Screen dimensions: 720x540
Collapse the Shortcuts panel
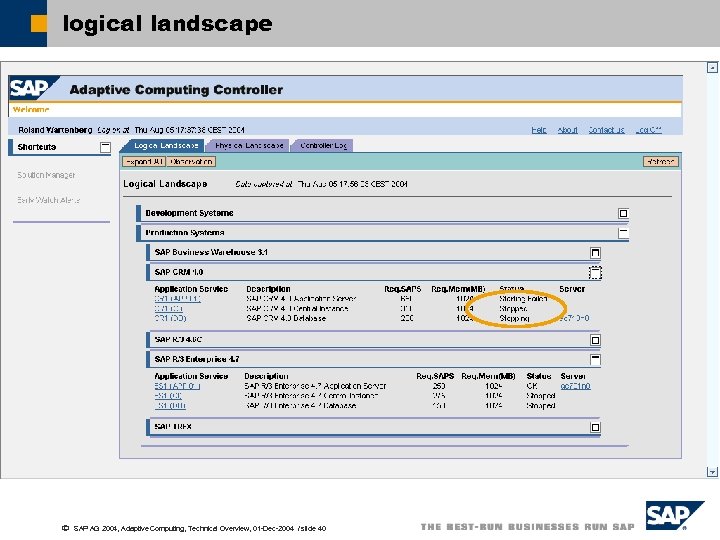click(x=105, y=147)
